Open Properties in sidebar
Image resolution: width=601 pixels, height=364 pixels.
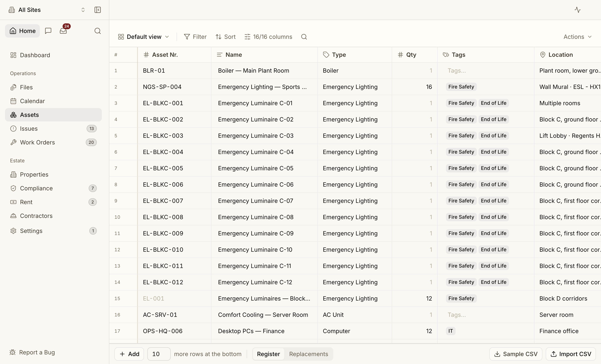pos(53,174)
